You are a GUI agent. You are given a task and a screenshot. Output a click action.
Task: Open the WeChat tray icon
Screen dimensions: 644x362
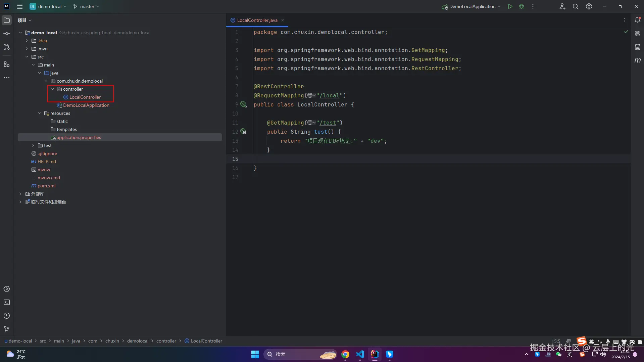coord(558,354)
